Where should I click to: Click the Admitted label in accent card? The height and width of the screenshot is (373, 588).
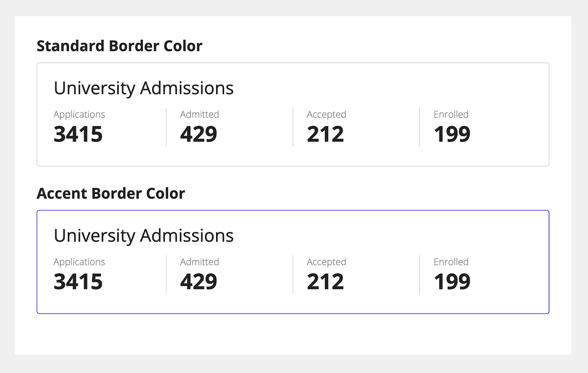(199, 262)
